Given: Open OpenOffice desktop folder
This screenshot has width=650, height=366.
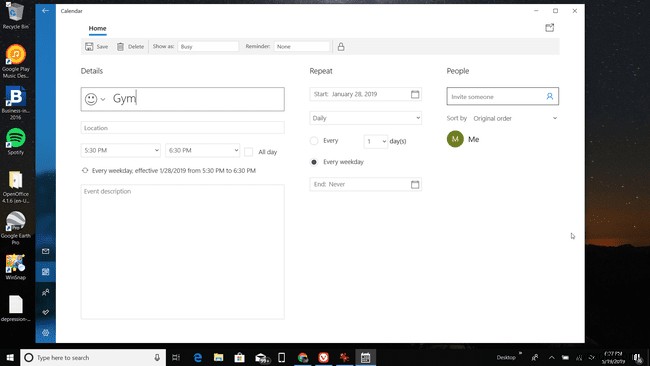Looking at the screenshot, I should coord(16,187).
